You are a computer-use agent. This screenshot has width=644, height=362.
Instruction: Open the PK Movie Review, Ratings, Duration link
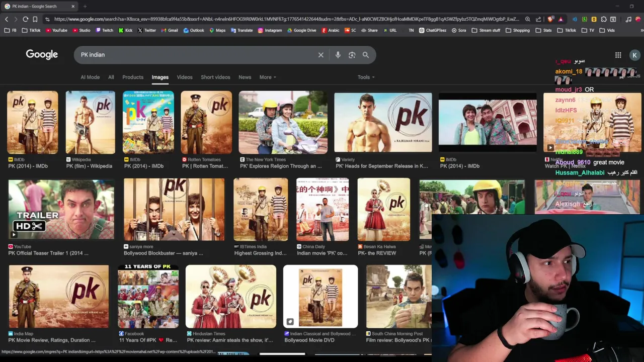(x=52, y=340)
